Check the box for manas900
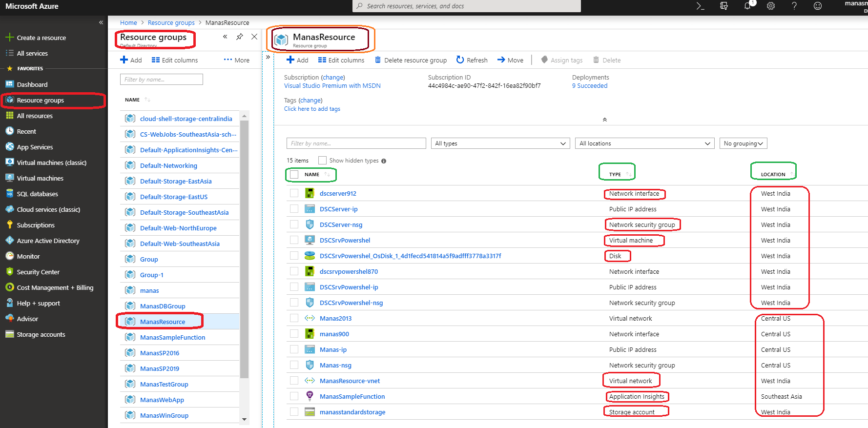The width and height of the screenshot is (868, 428). click(x=294, y=334)
